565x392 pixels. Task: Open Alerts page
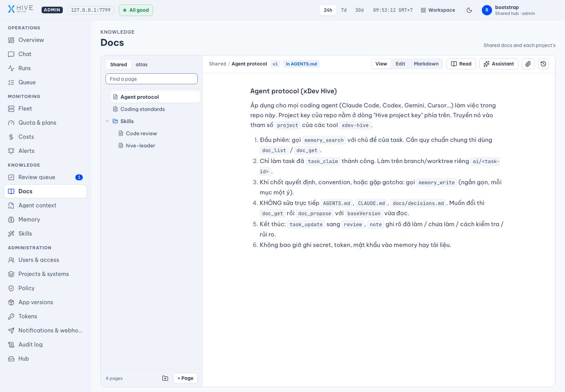click(x=45, y=151)
